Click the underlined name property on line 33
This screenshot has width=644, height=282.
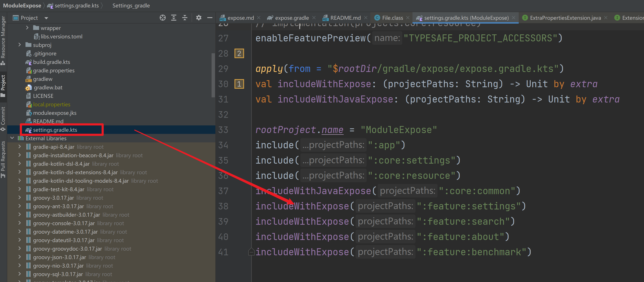332,130
